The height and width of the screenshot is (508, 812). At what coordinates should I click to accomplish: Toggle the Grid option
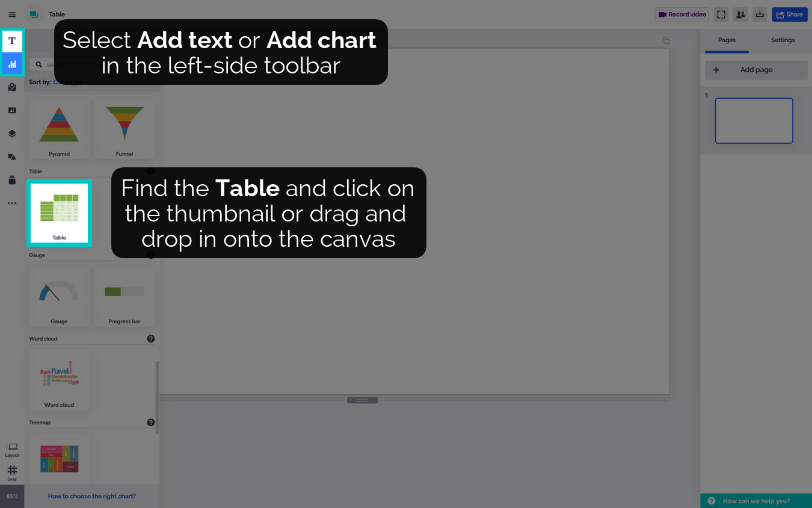pyautogui.click(x=12, y=472)
